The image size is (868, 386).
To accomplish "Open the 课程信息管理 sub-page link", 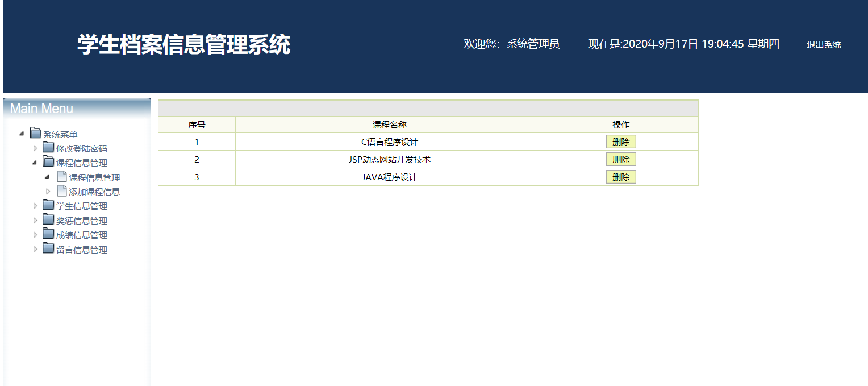I will click(94, 178).
